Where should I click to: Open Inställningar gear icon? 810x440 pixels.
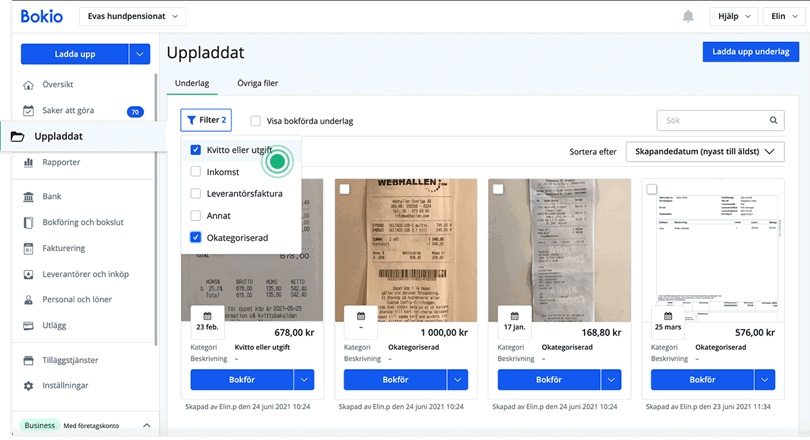tap(28, 385)
